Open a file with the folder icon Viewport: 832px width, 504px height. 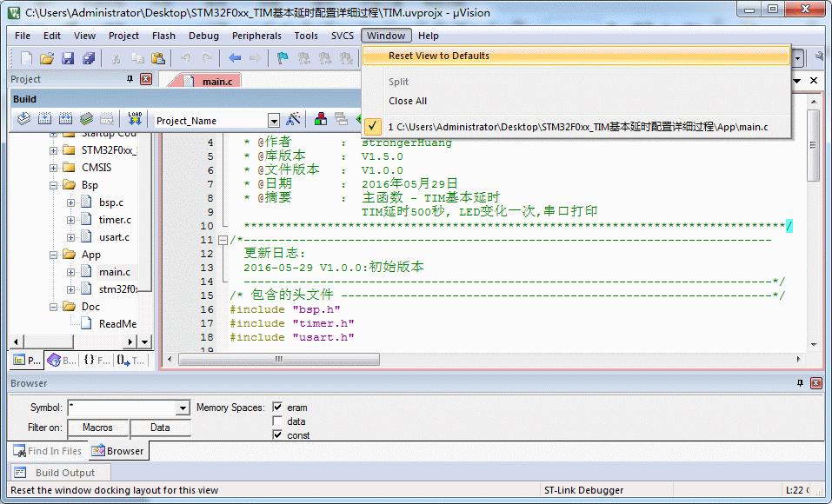47,58
